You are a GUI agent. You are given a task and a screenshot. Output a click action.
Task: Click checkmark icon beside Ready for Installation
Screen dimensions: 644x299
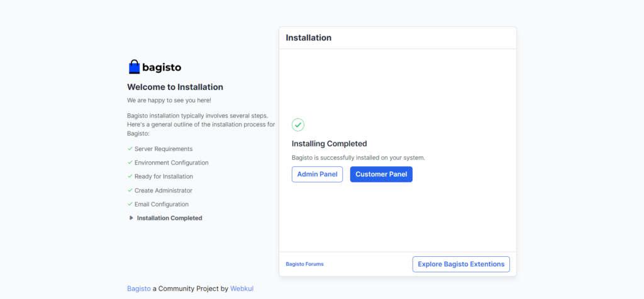coord(130,176)
